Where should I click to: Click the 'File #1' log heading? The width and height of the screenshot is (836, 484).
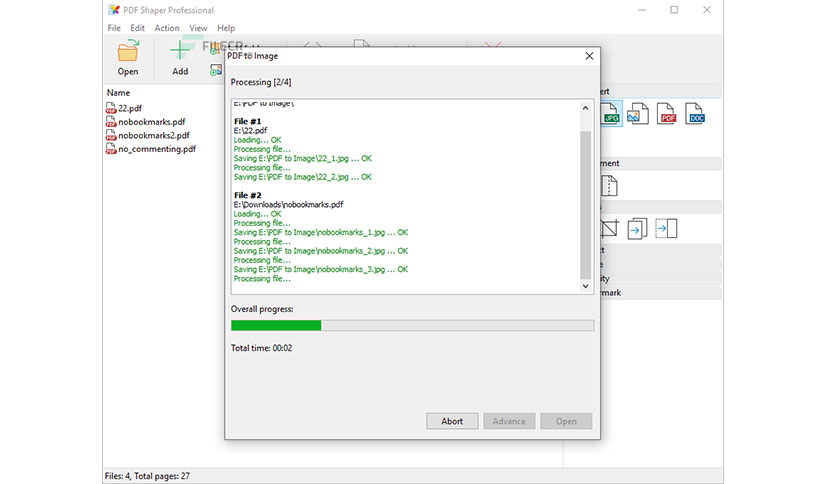point(247,122)
